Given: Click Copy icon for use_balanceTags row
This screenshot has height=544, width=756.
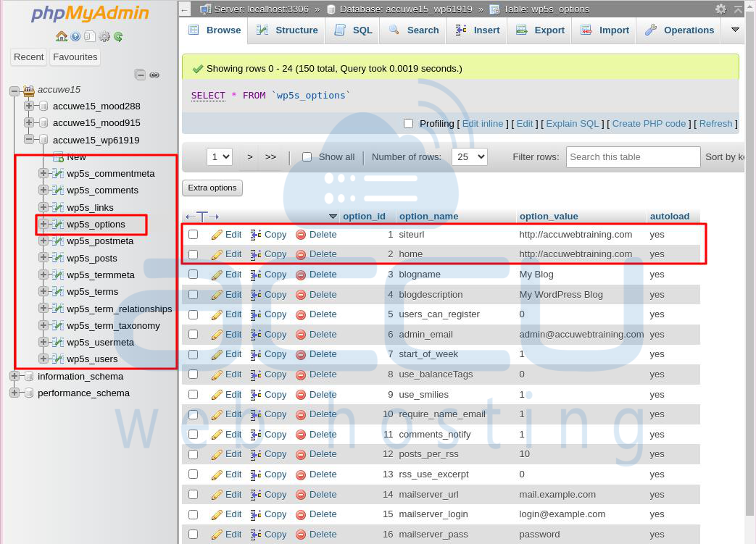Looking at the screenshot, I should coord(256,374).
